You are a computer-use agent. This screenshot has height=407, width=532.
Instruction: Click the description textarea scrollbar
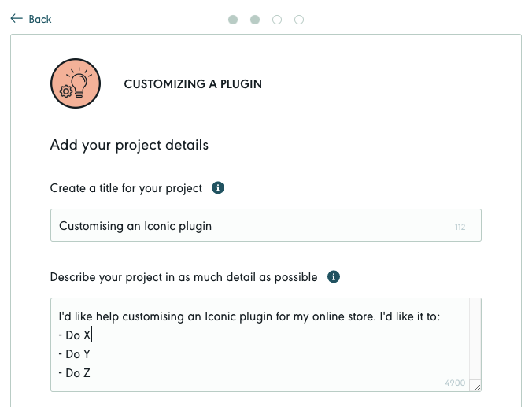click(475, 339)
